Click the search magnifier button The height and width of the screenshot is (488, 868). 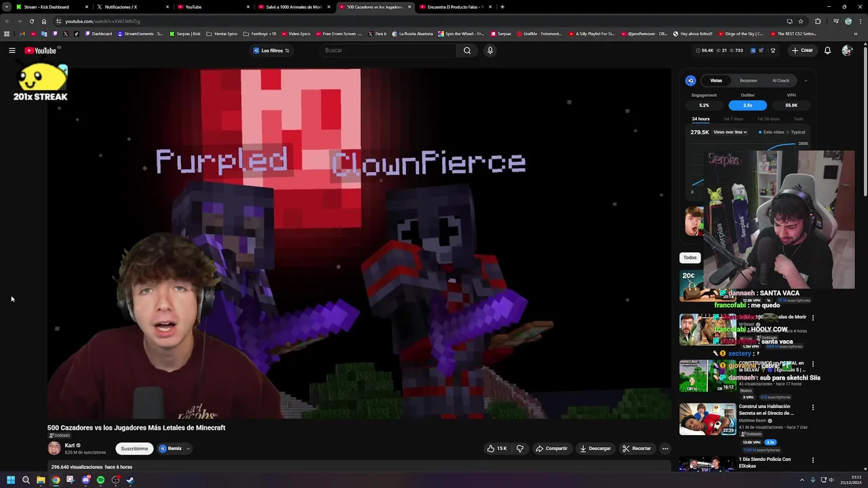click(x=467, y=50)
